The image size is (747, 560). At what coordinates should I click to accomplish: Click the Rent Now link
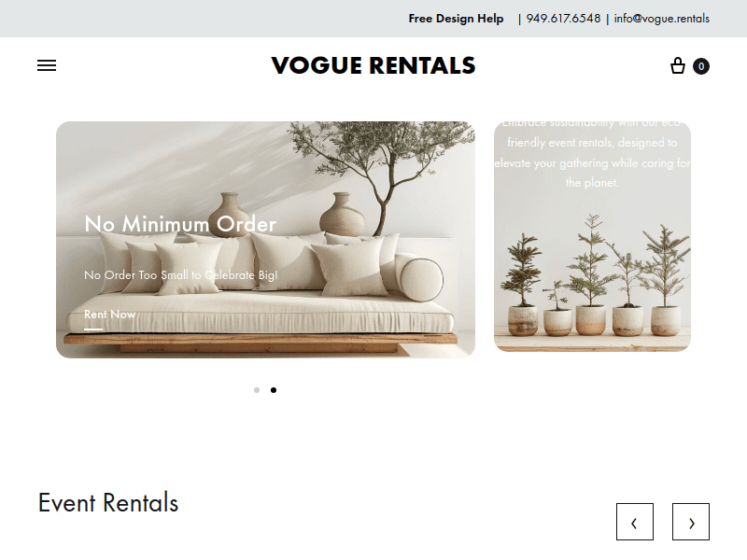coord(110,315)
